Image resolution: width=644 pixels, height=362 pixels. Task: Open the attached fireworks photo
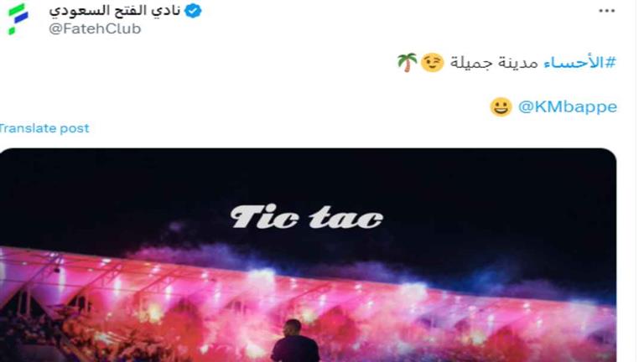(308, 255)
